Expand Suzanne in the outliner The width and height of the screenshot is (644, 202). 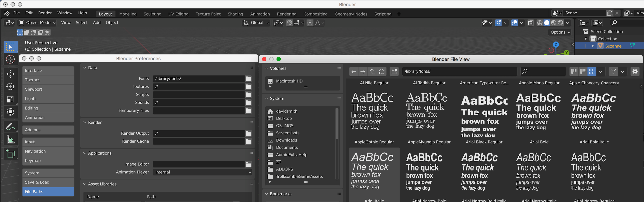coord(593,46)
